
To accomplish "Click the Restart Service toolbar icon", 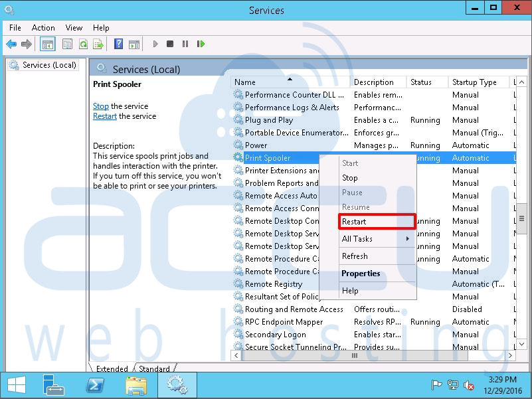I will [x=201, y=44].
